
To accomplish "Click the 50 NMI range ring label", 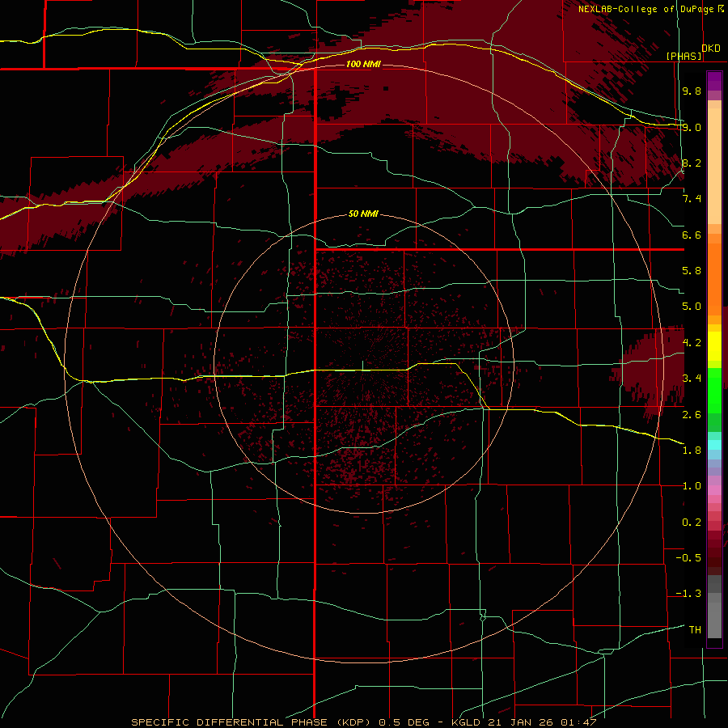I will pos(363,214).
